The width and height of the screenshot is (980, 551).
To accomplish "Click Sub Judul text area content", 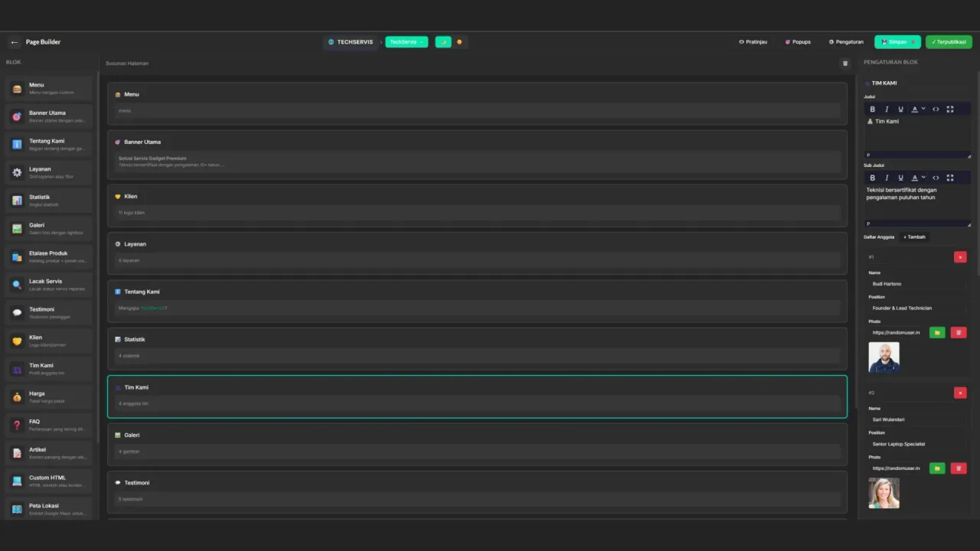I will [917, 201].
